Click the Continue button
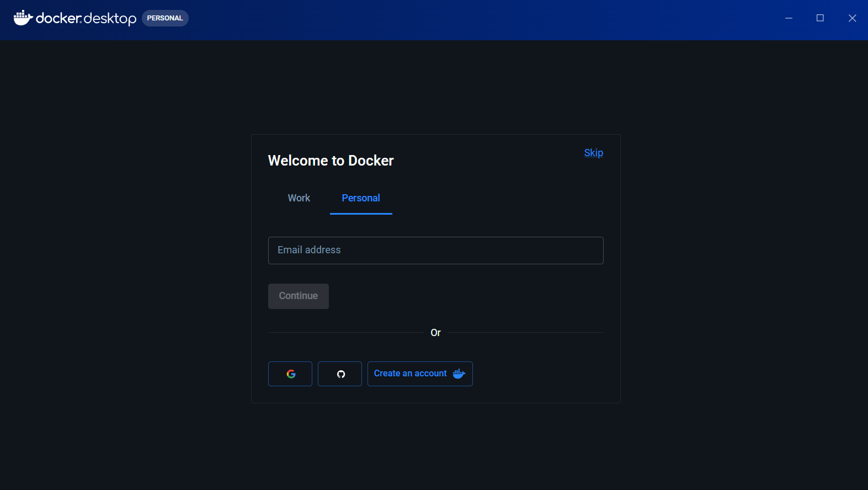The image size is (868, 490). 299,296
